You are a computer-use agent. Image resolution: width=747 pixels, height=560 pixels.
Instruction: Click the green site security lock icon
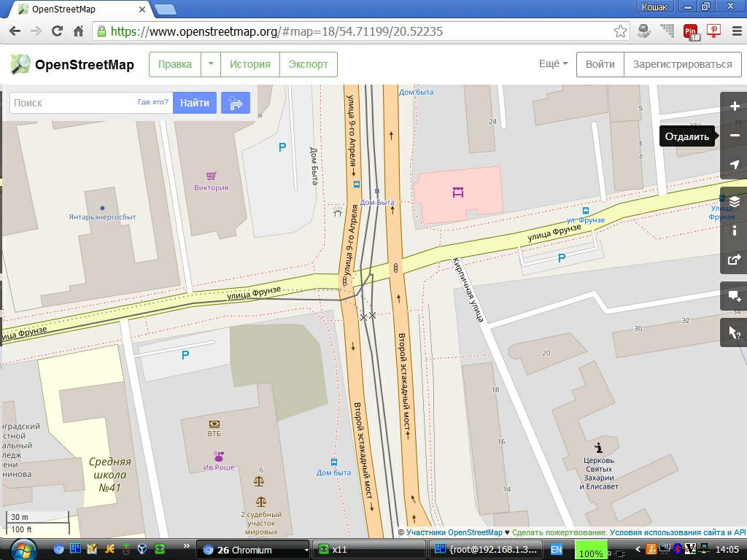click(x=101, y=31)
